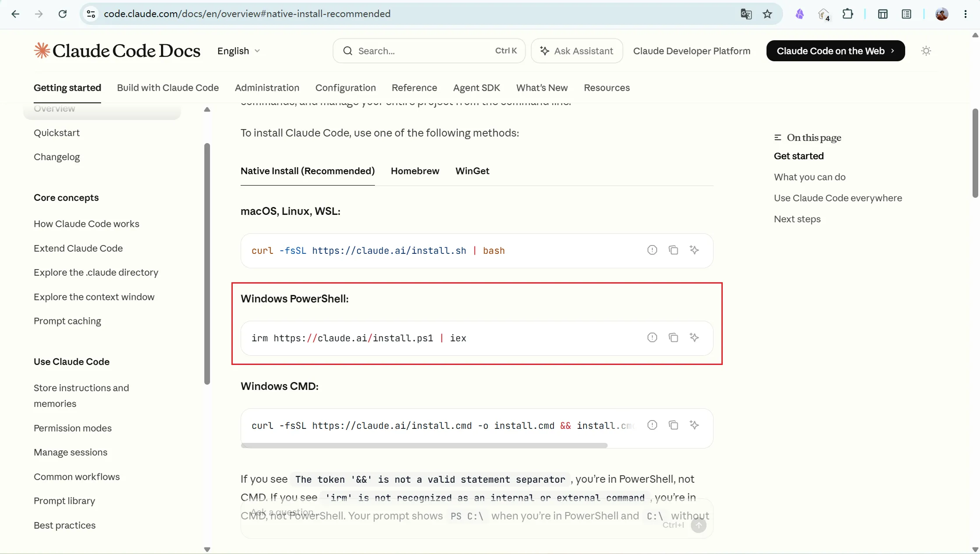
Task: Open the Build with Claude Code tab
Action: point(168,88)
